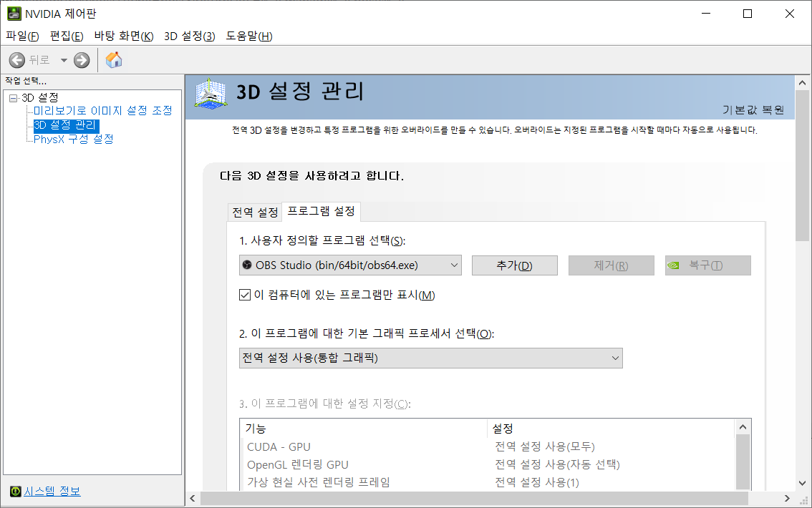The width and height of the screenshot is (812, 508).
Task: Click the forward arrow navigation icon
Action: click(x=82, y=61)
